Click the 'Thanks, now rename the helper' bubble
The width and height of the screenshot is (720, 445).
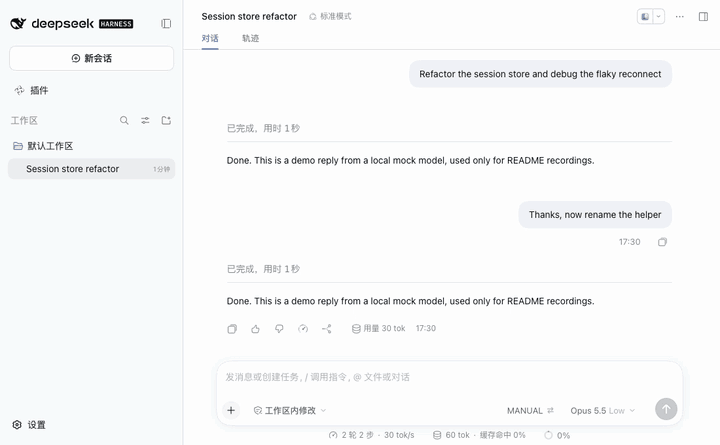coord(595,214)
